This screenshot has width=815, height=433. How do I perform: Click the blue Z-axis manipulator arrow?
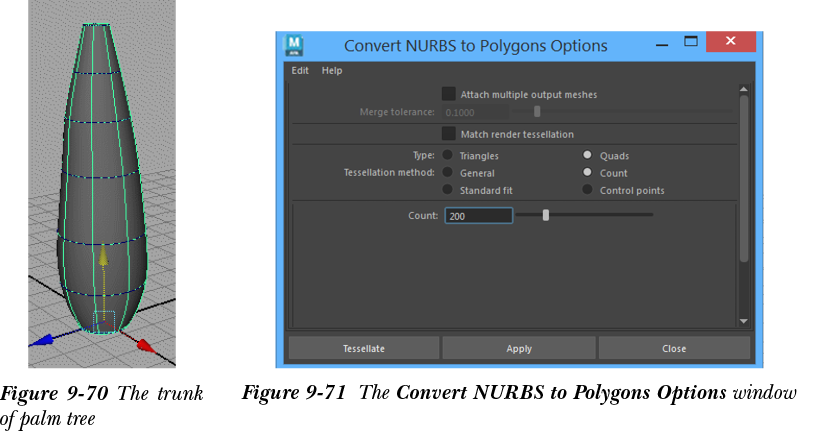[39, 340]
